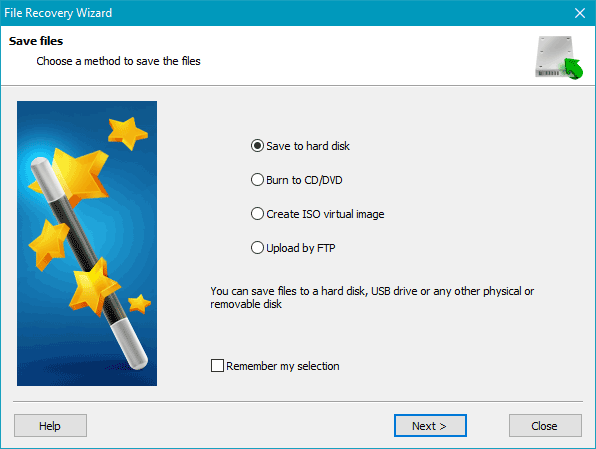Click the Create ISO virtual image label text
The image size is (596, 449).
point(325,214)
